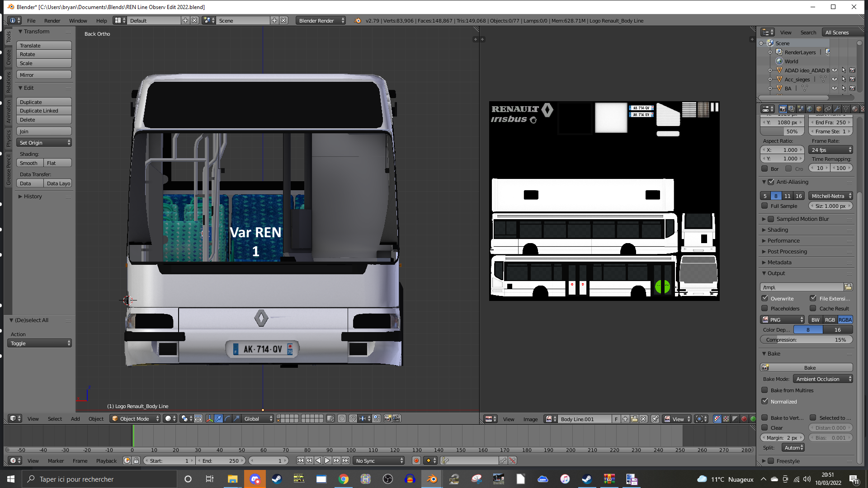Open the Ambient Occlusion bake mode dropdown
This screenshot has width=868, height=488.
tap(823, 379)
